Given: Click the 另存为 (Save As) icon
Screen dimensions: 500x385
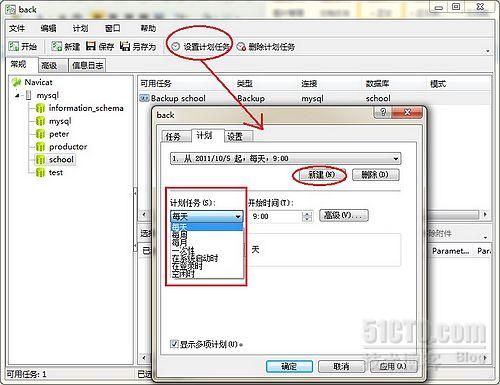Looking at the screenshot, I should (x=125, y=46).
